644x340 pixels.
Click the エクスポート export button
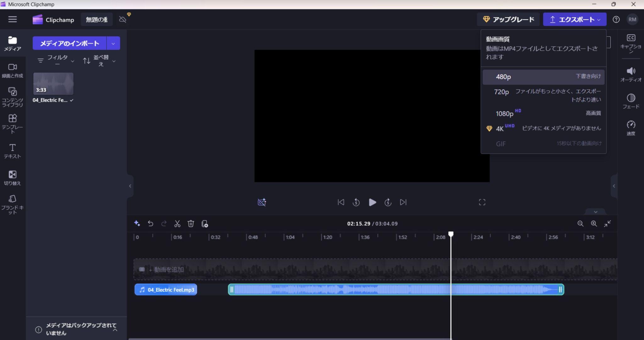575,19
